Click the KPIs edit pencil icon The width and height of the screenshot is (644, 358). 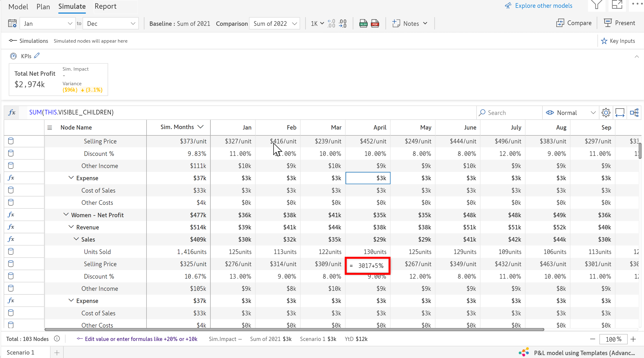click(x=37, y=56)
